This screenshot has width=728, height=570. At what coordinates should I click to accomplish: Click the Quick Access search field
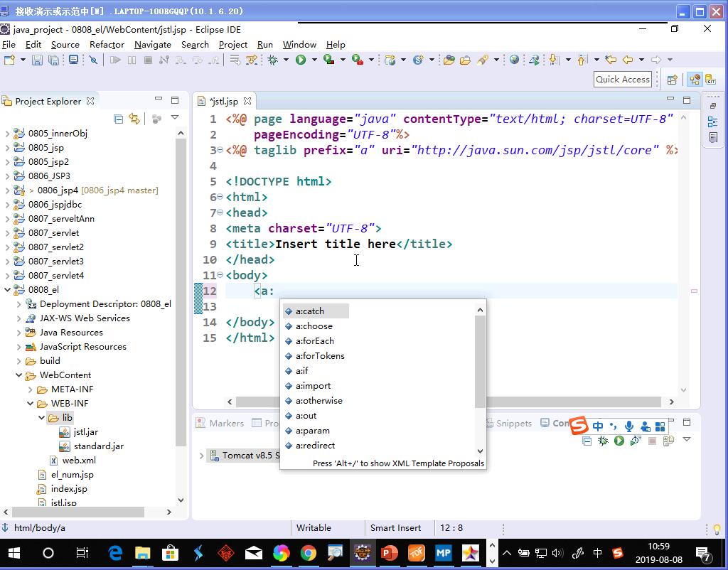coord(623,80)
